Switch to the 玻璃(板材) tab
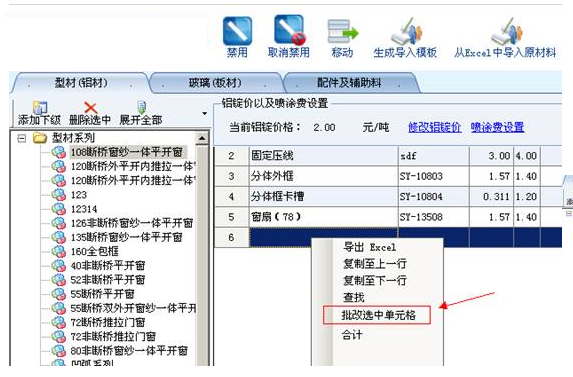This screenshot has height=377, width=573. click(x=215, y=83)
